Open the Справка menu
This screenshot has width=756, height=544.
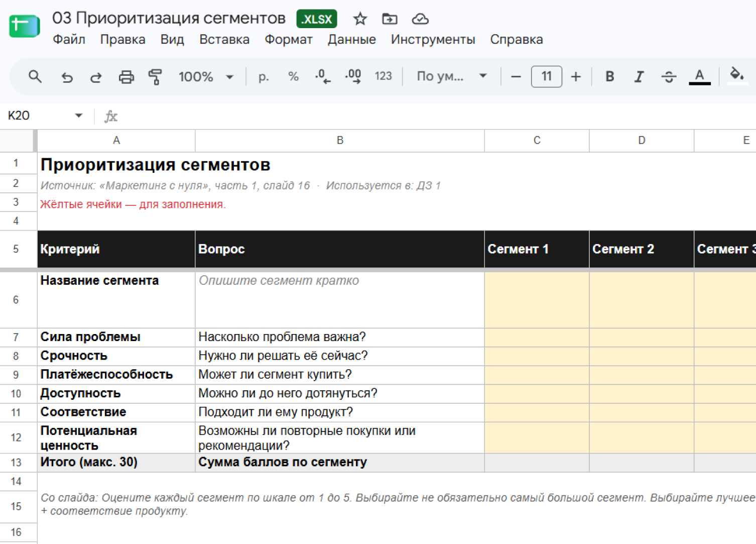click(517, 40)
